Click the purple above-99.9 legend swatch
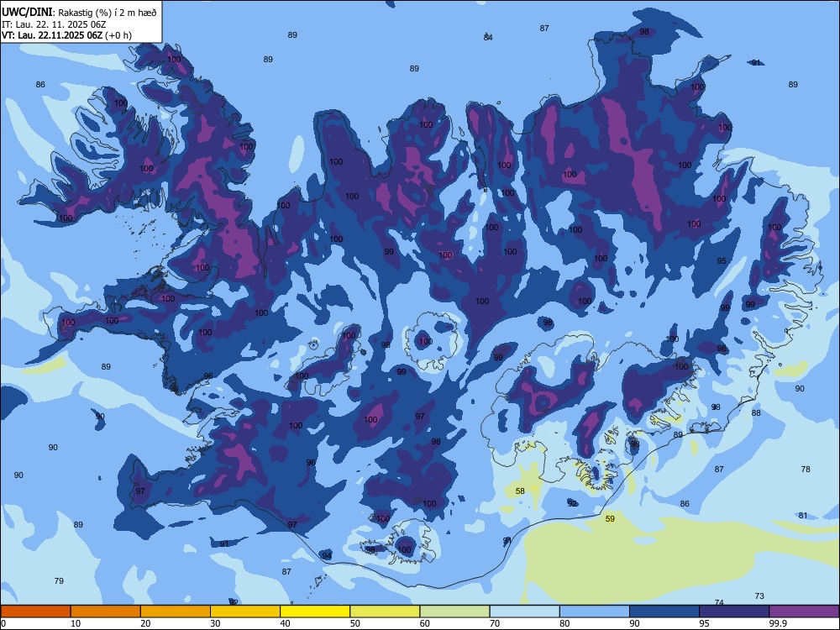 tap(804, 612)
